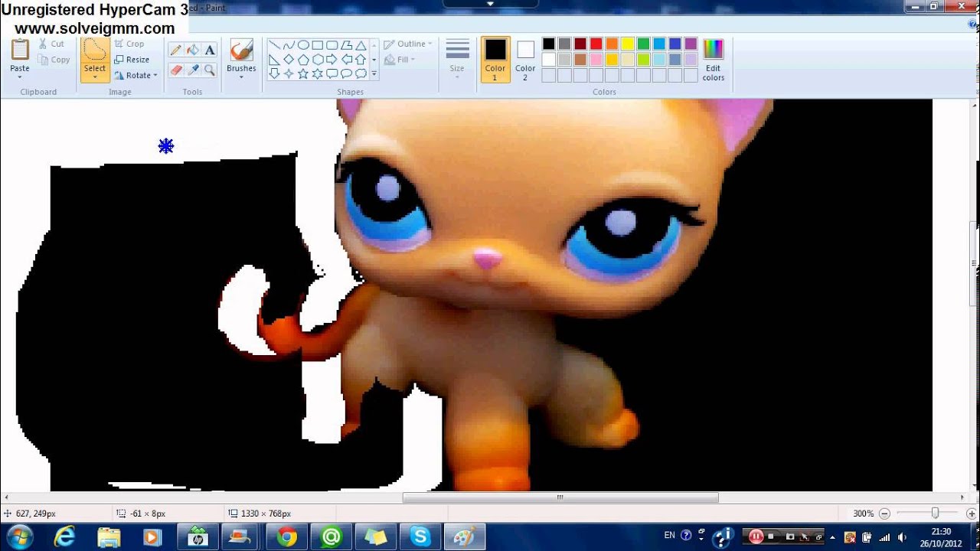This screenshot has width=980, height=551.
Task: Activate Color 1 selector
Action: [x=495, y=60]
